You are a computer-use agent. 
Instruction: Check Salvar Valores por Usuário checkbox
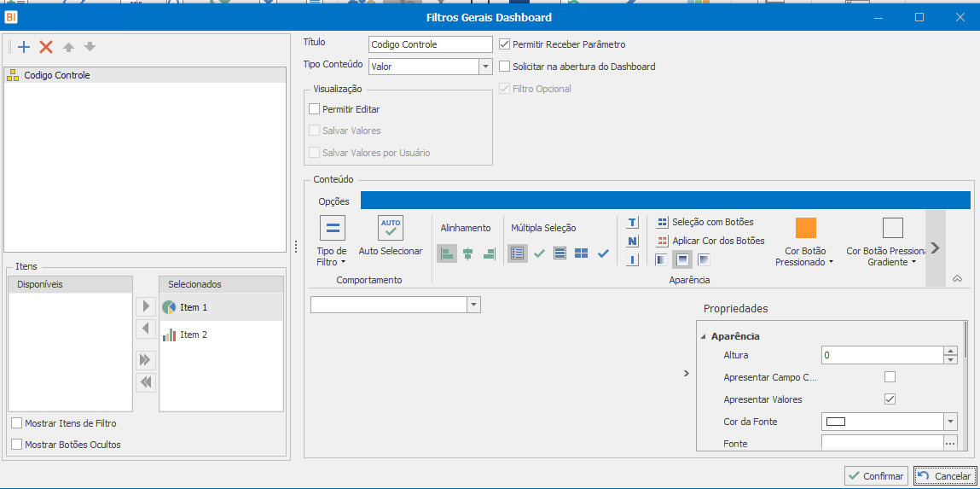315,153
